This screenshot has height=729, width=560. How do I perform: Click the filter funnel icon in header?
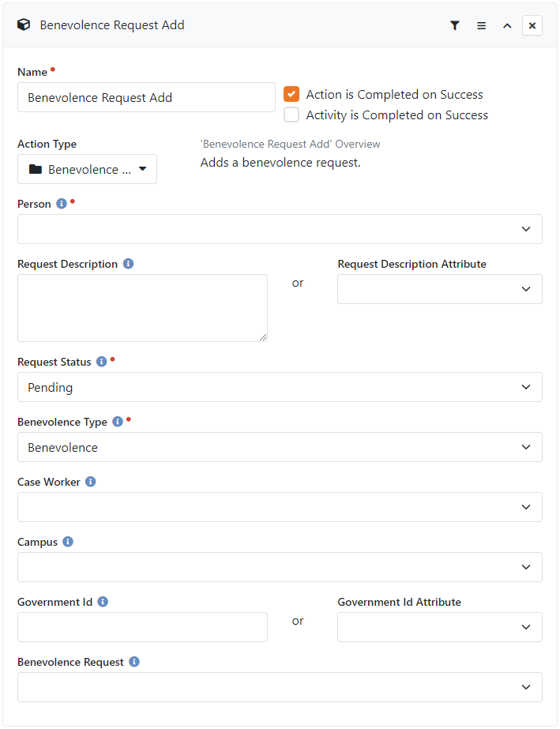pos(454,25)
